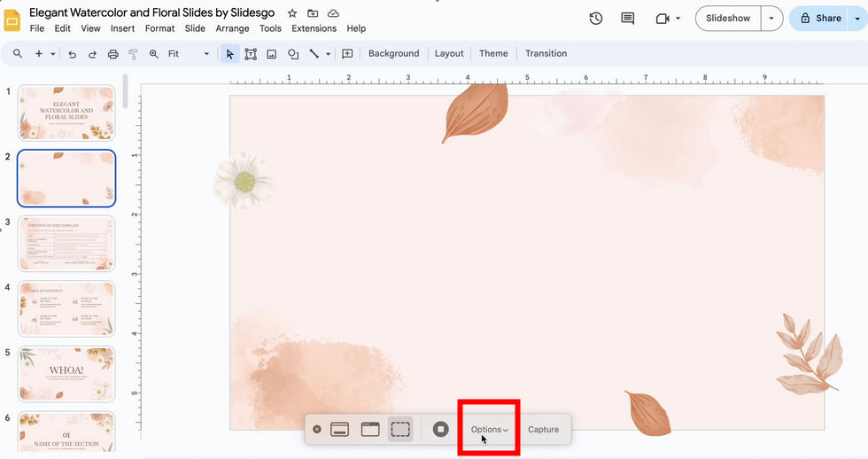868x459 pixels.
Task: Select slide 6 section thumbnail
Action: (66, 432)
